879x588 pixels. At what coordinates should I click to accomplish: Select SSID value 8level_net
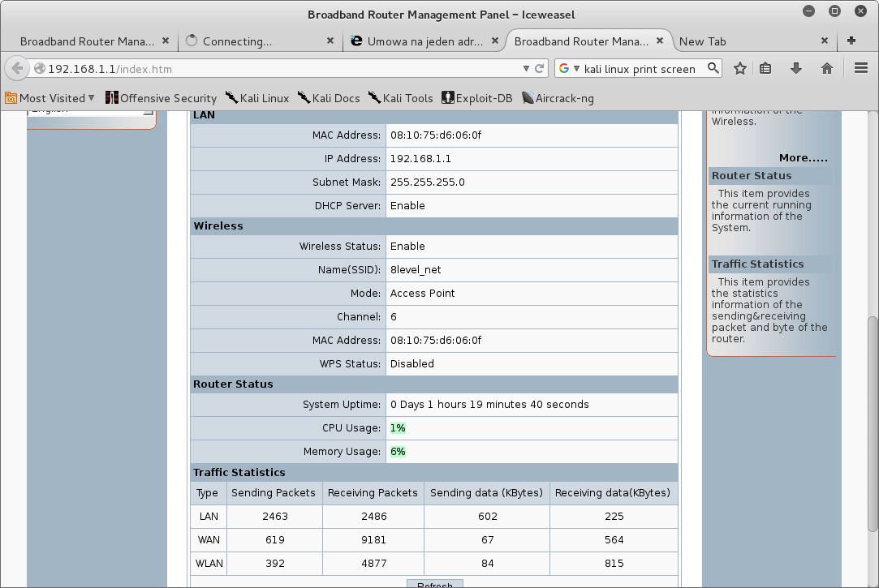(416, 269)
